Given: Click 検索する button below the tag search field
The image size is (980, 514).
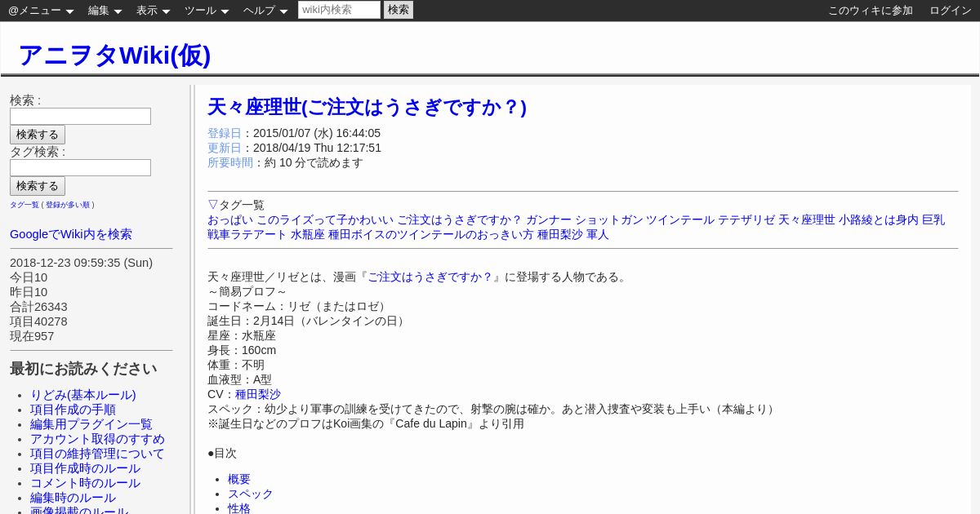Looking at the screenshot, I should (38, 186).
